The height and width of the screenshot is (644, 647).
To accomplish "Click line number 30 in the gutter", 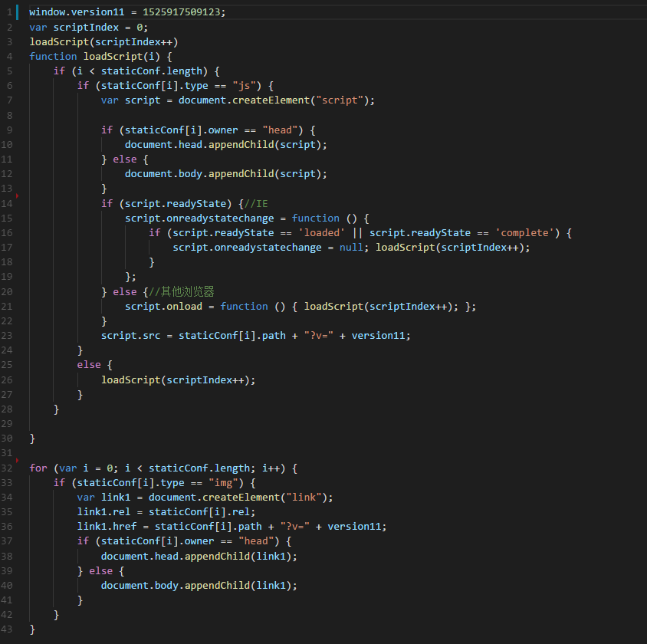I will (x=7, y=439).
